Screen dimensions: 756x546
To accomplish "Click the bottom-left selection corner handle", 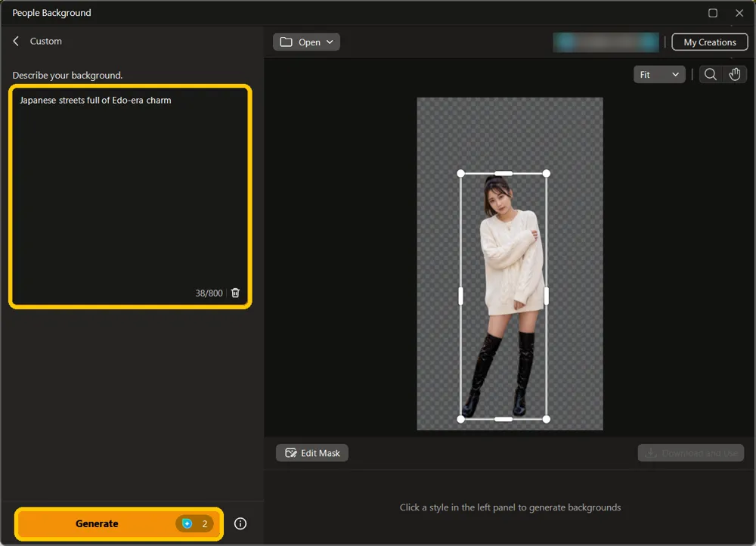I will click(461, 419).
